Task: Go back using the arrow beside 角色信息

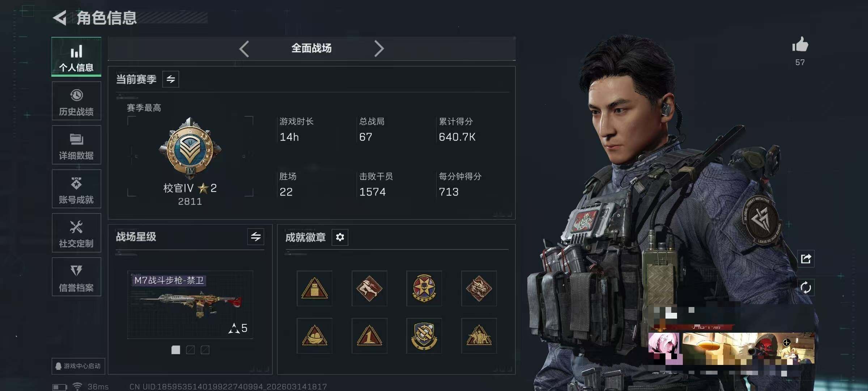Action: [60, 18]
